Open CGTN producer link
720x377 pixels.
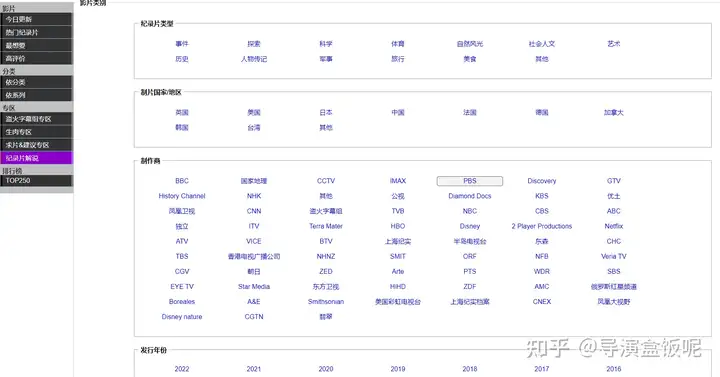(x=254, y=317)
